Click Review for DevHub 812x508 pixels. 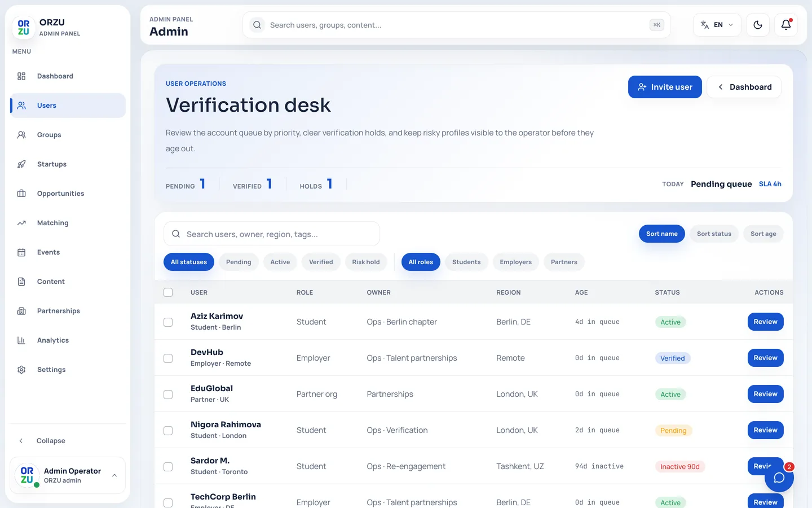[765, 358]
